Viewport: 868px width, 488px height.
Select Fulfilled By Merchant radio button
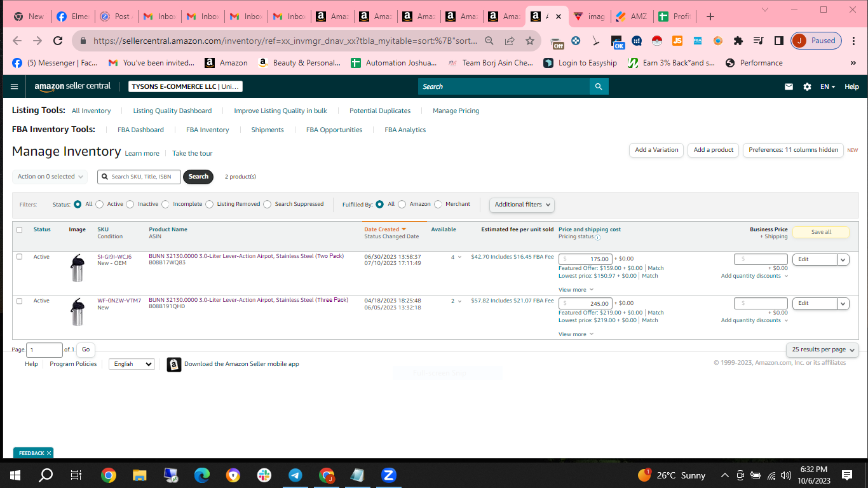click(x=438, y=205)
